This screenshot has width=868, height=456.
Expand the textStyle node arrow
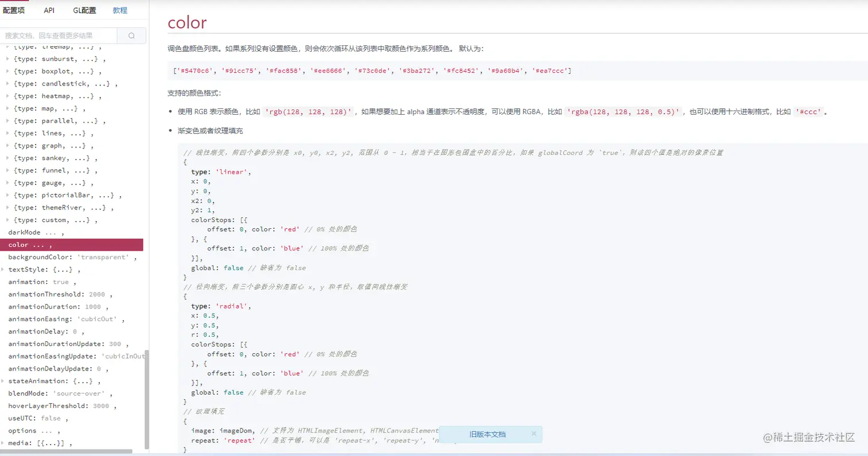click(x=3, y=269)
